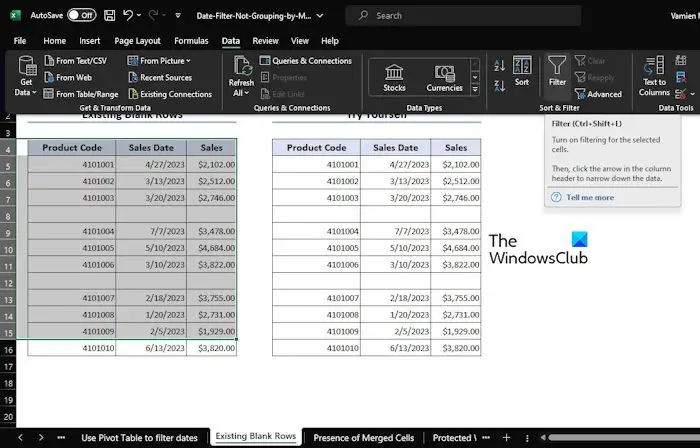Open the Formulas tab

pos(191,41)
